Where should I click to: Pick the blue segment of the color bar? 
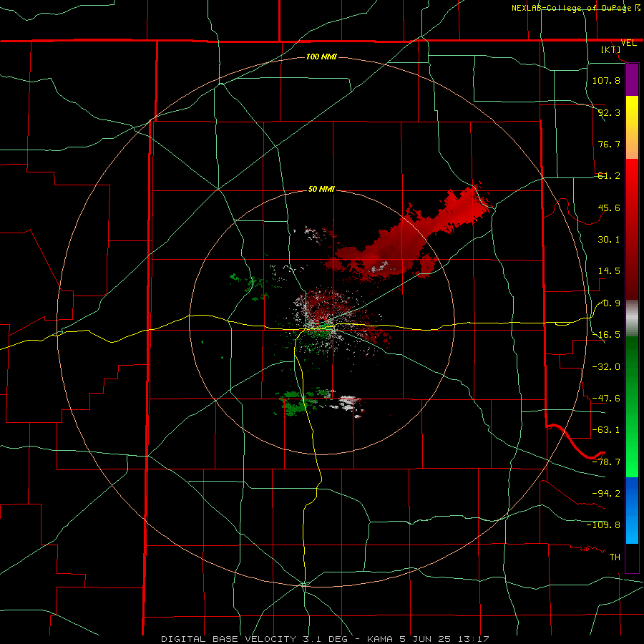[632, 510]
